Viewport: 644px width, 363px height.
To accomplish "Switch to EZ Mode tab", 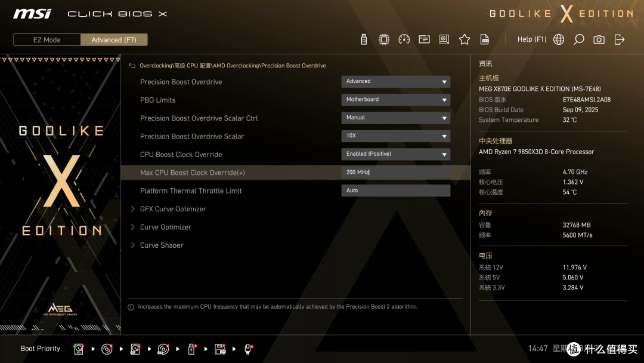I will pyautogui.click(x=47, y=40).
